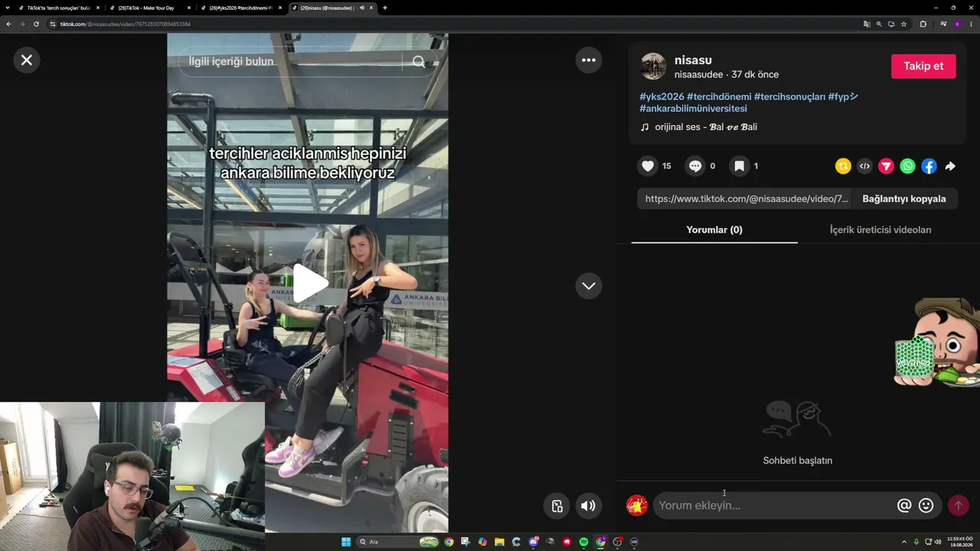Play the paused TikTok video
The image size is (980, 551).
click(309, 284)
